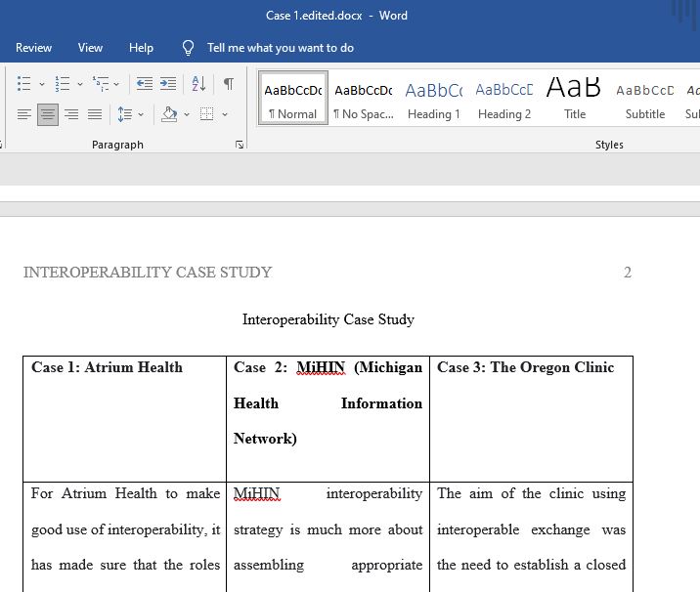Click MiHIN in second table row

257,493
